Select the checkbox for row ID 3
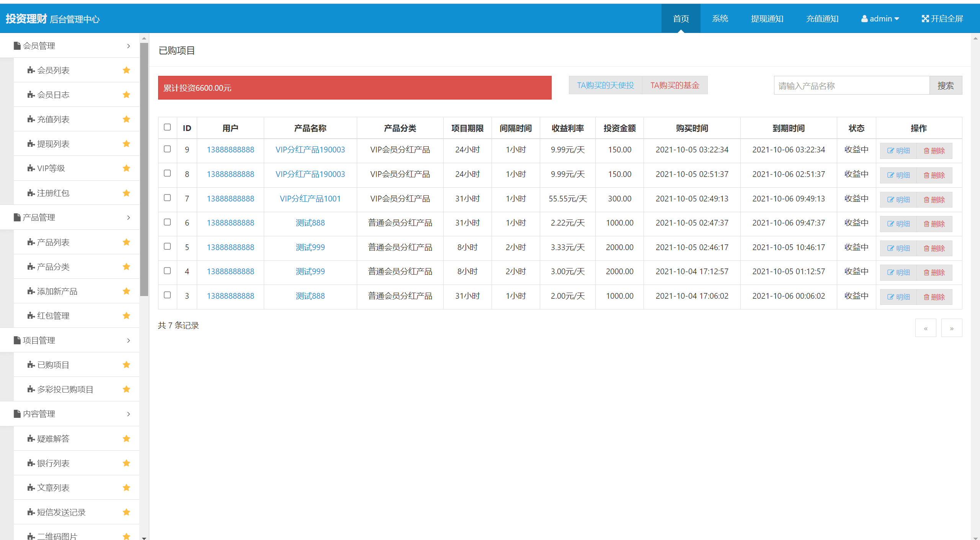This screenshot has width=980, height=540. (x=167, y=295)
